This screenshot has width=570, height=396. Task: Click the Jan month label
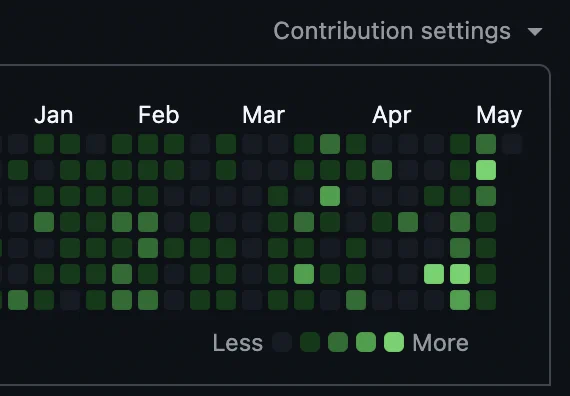click(54, 115)
